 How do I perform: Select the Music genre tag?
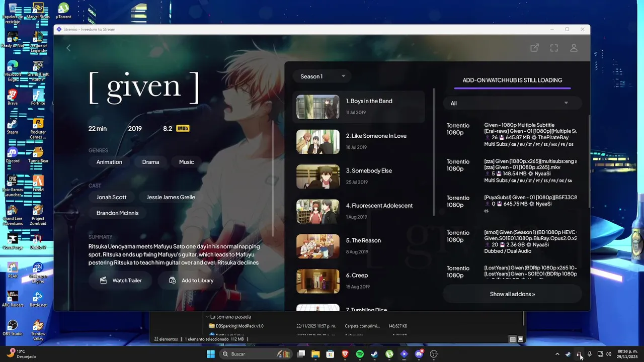[186, 162]
